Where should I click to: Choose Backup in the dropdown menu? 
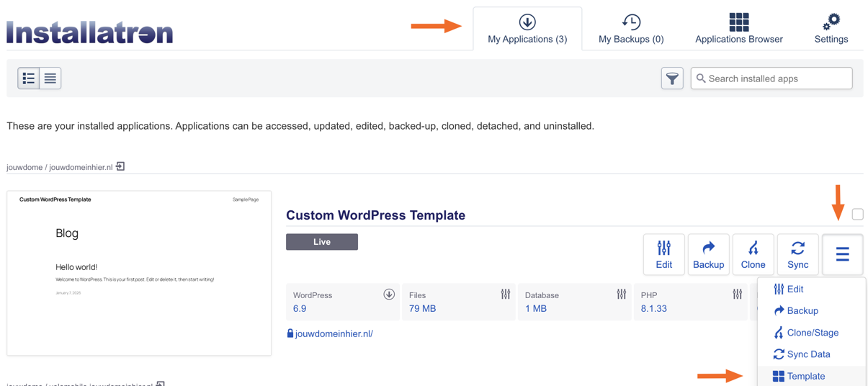(811, 311)
